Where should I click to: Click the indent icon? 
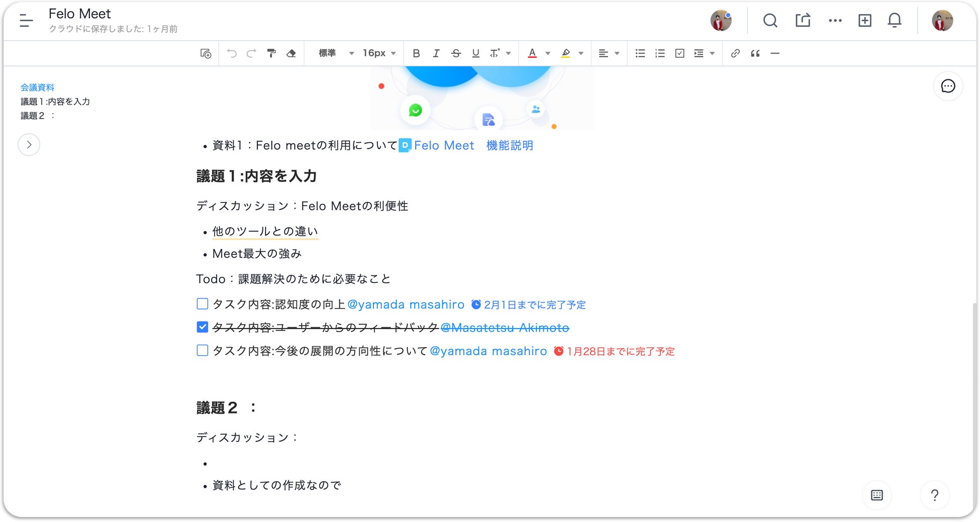click(699, 53)
